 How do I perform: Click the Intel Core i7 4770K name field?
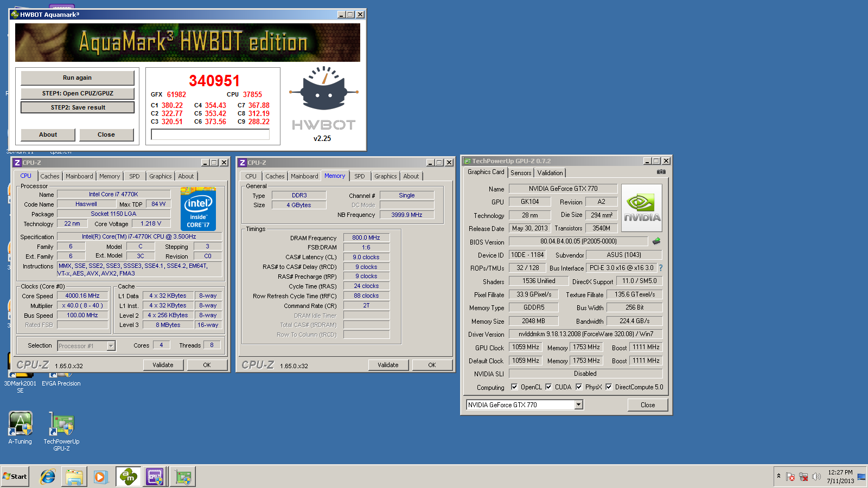click(x=114, y=194)
